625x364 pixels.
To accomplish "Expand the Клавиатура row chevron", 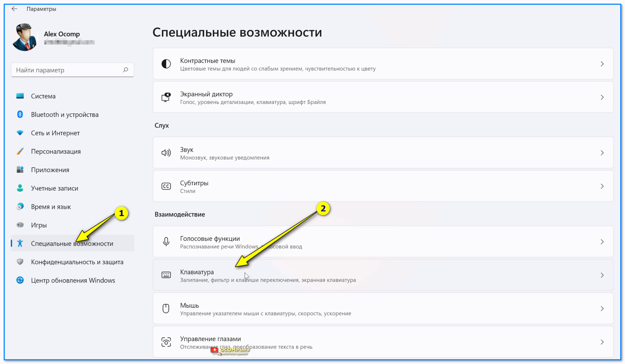I will 602,275.
